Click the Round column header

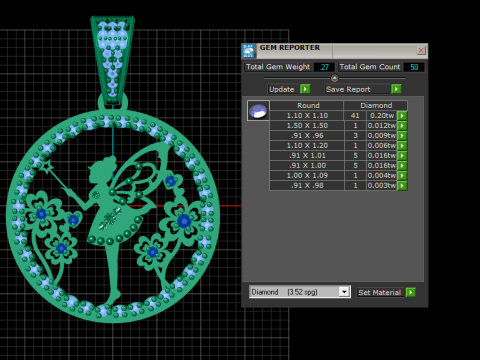307,105
